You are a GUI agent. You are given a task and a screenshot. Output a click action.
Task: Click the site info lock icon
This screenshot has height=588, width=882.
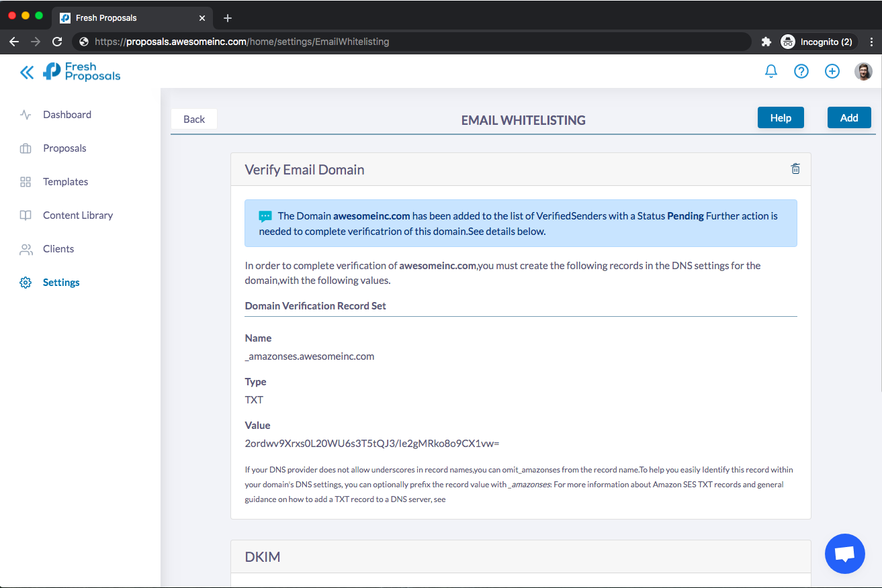pos(84,42)
